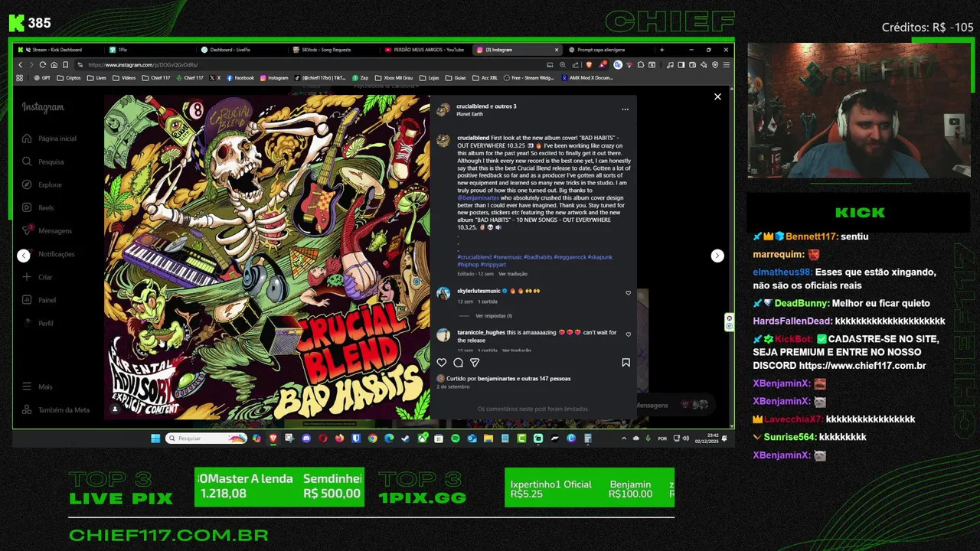Open the three-dots post options menu

point(625,109)
